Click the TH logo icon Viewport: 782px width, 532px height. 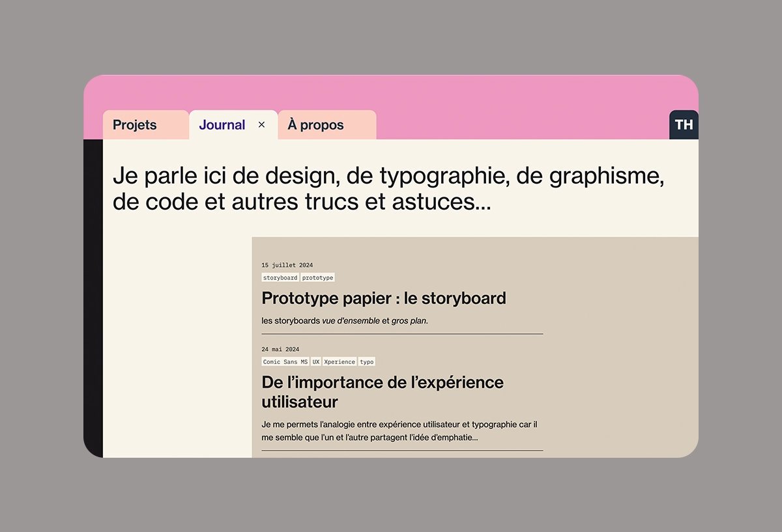(684, 125)
